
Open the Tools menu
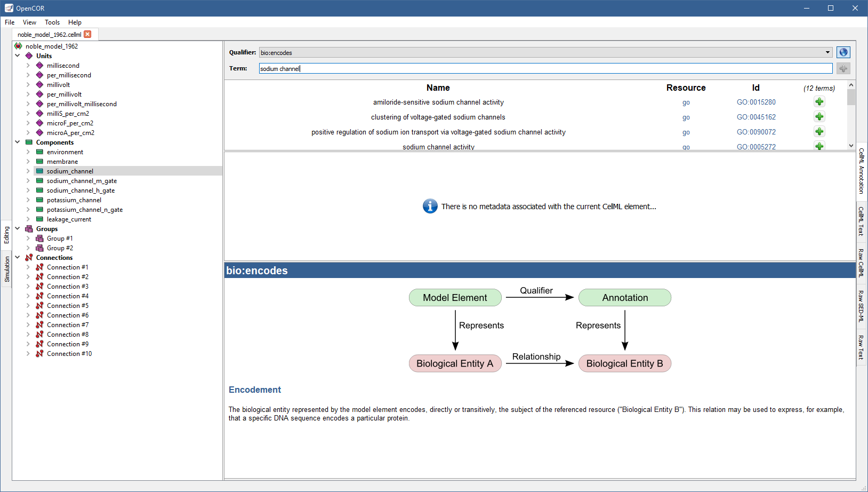(x=52, y=22)
